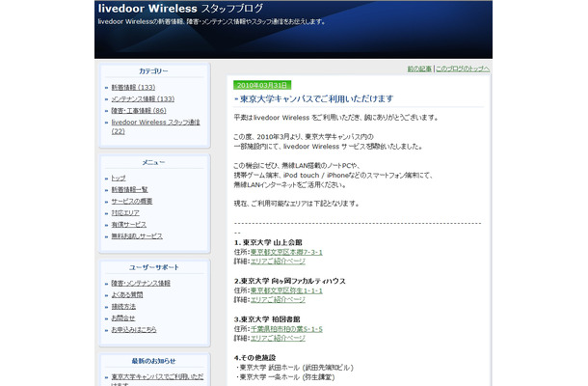This screenshot has width=588, height=386.
Task: Open latest notice 東京大学キャンパスでご利用いただけます
Action: pyautogui.click(x=157, y=379)
